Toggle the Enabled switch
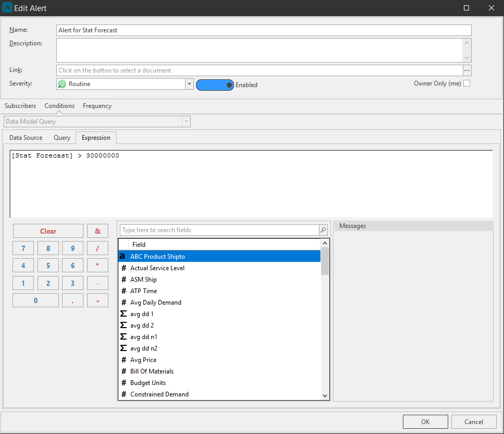 (215, 85)
